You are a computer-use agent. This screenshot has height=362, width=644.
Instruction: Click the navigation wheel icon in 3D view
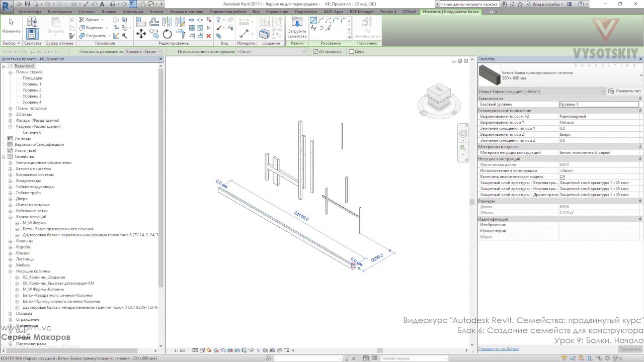463,134
